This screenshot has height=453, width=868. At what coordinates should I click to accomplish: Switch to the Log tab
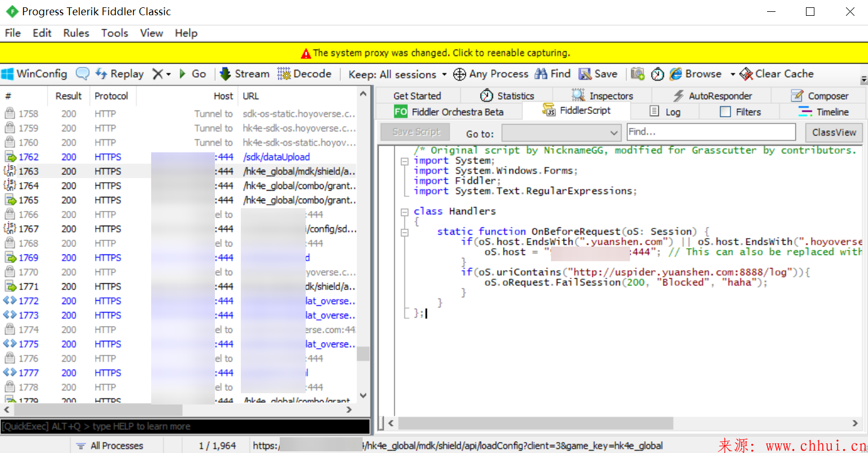click(x=665, y=112)
